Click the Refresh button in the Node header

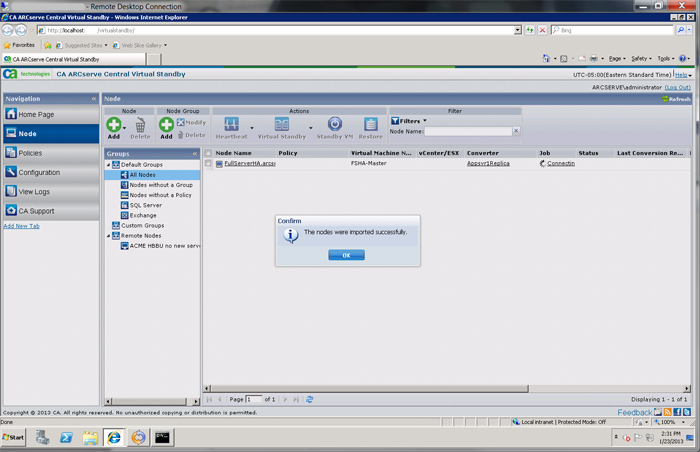tap(676, 99)
